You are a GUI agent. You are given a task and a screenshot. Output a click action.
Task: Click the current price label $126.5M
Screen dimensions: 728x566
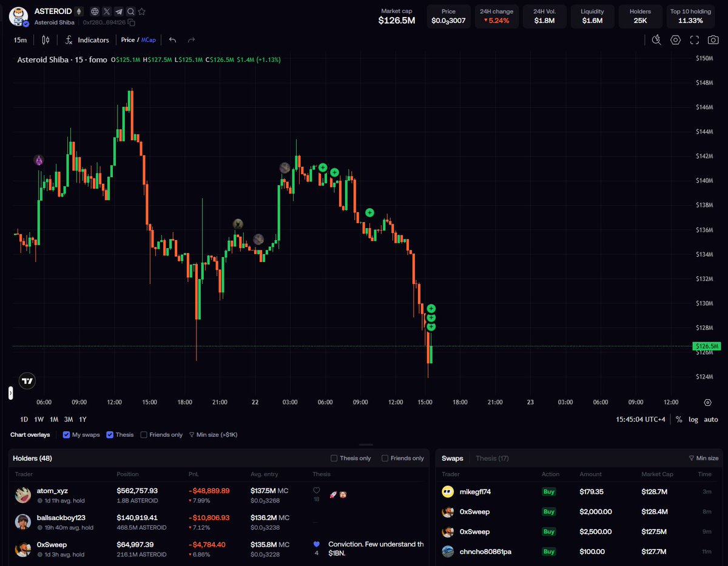tap(707, 346)
